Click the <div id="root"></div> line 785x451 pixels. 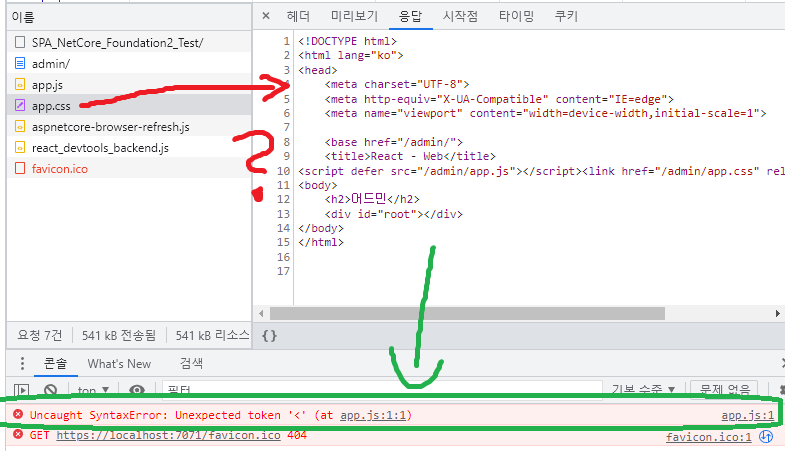pos(394,214)
